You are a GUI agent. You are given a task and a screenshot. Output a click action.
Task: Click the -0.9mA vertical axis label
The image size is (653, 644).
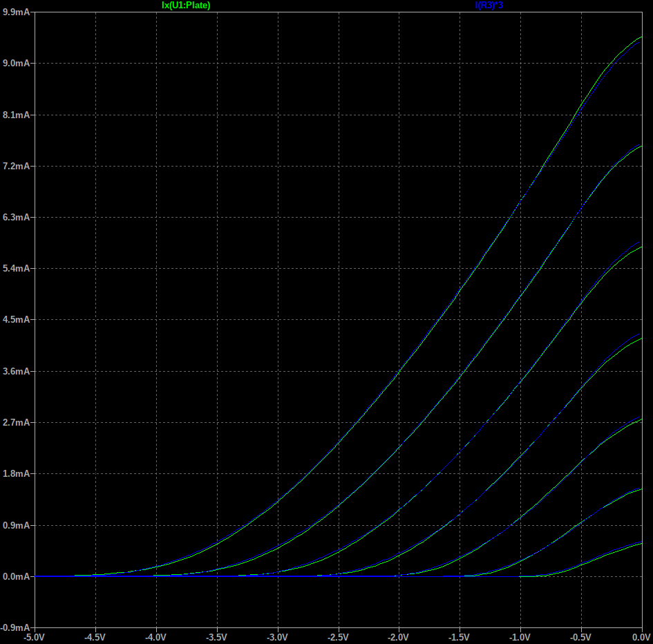15,627
